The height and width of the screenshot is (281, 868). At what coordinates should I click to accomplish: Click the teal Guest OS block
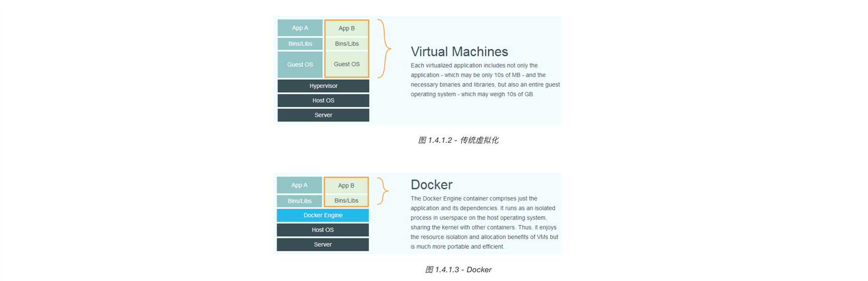tap(300, 65)
